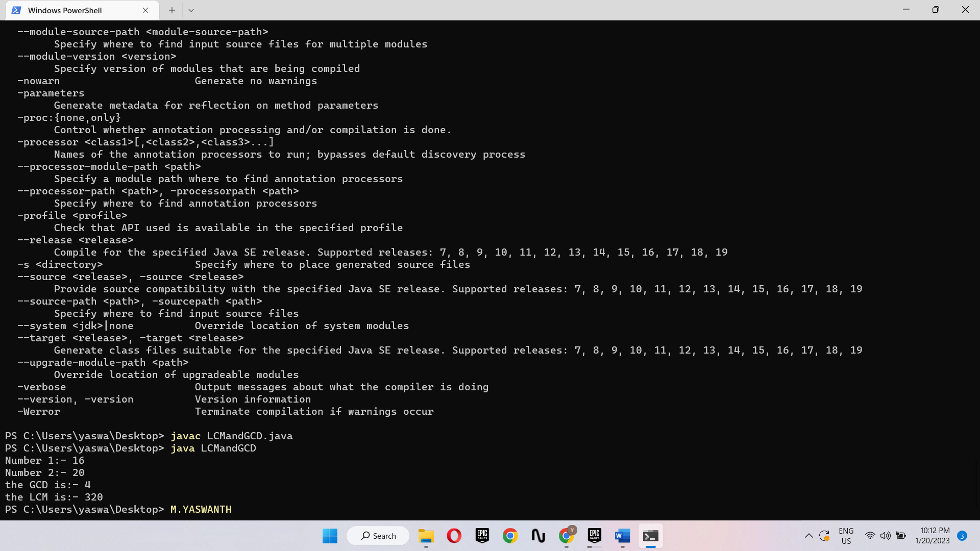Click the '-Werror' option line
Screen dimensions: 980x551
coord(225,412)
